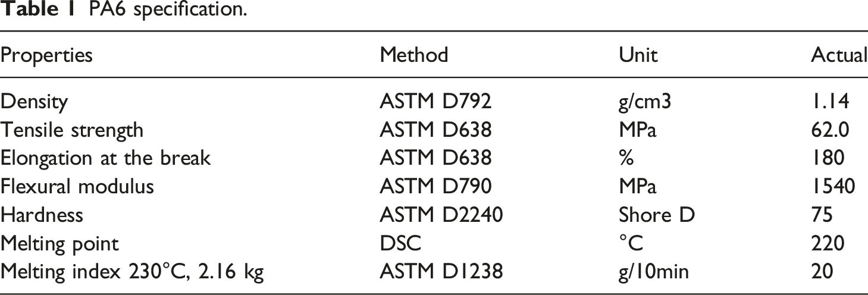
Task: Click the 1540 actual value
Action: [833, 186]
